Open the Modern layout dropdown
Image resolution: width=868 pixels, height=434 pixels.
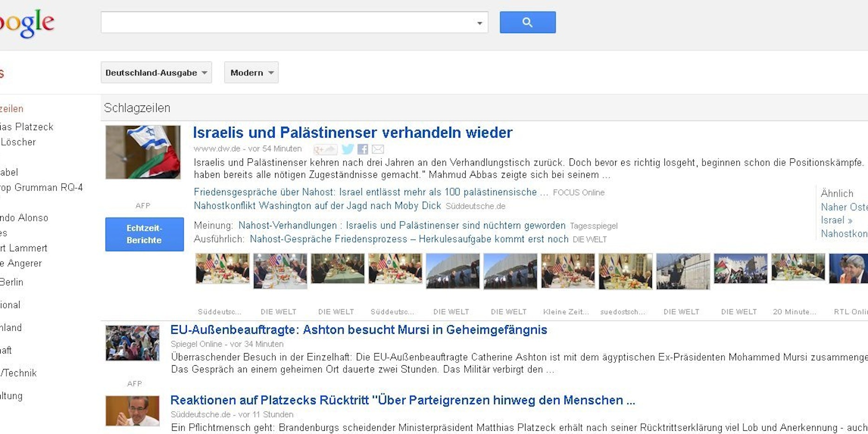click(x=251, y=72)
